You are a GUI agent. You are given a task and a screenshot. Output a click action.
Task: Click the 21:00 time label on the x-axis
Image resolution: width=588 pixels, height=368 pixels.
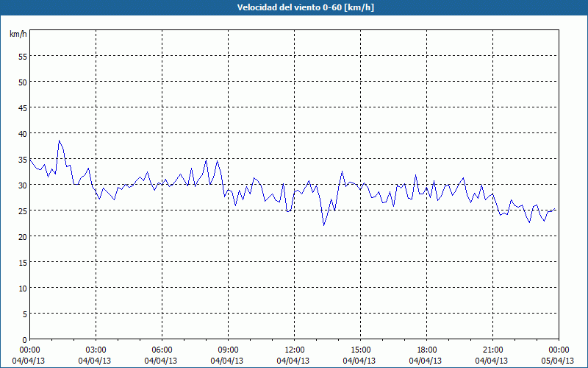(492, 350)
